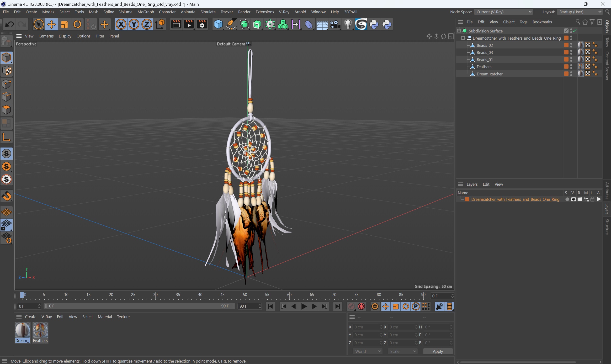The height and width of the screenshot is (364, 611).
Task: Click the Floor grid icon
Action: click(322, 25)
